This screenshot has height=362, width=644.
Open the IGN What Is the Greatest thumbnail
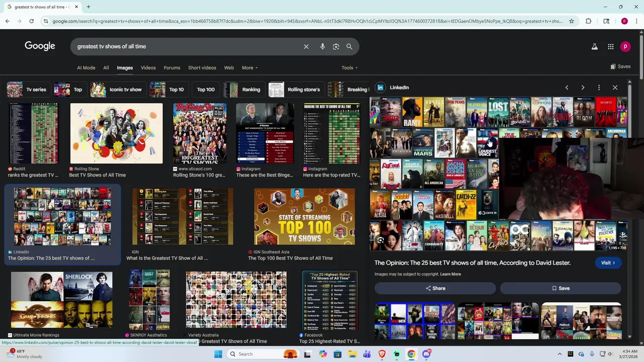pyautogui.click(x=183, y=217)
